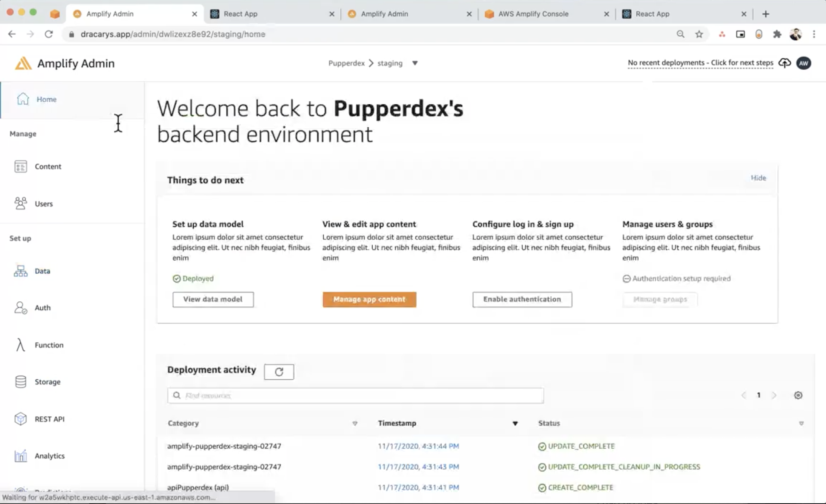Click the browser forward arrow

(x=30, y=34)
